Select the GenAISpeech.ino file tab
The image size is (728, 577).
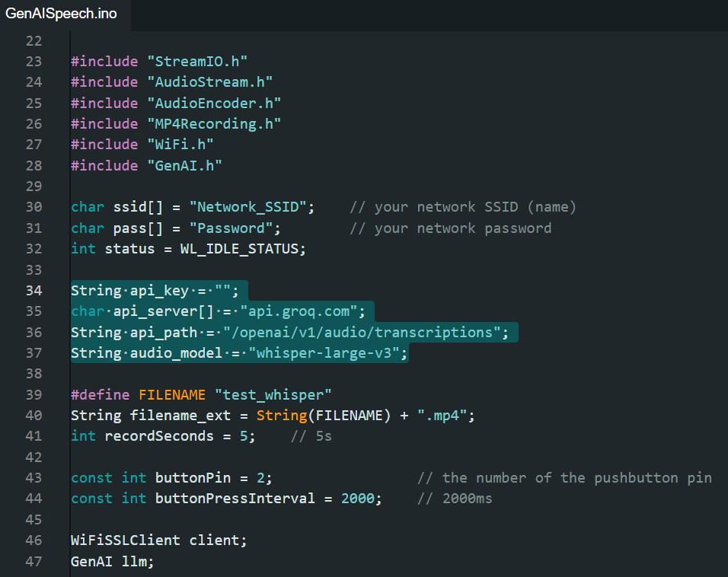tap(62, 14)
